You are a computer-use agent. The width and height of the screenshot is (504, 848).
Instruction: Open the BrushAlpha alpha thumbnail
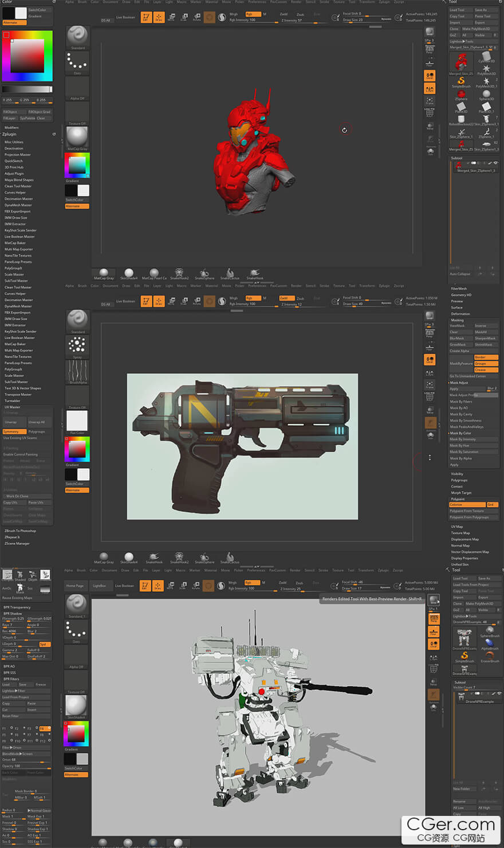(x=77, y=371)
